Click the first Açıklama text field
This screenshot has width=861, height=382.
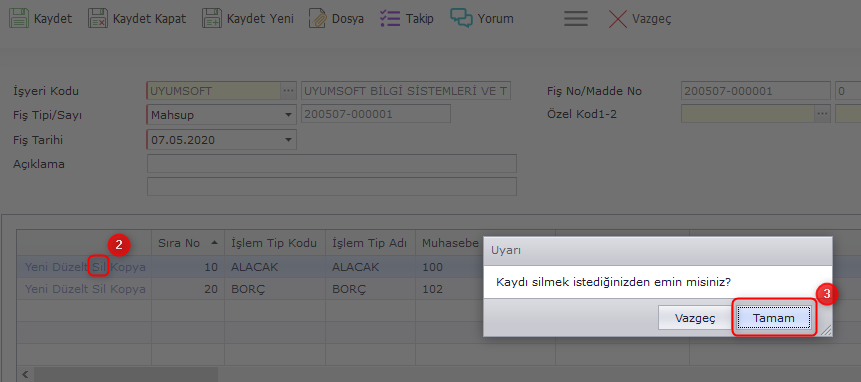pyautogui.click(x=332, y=163)
